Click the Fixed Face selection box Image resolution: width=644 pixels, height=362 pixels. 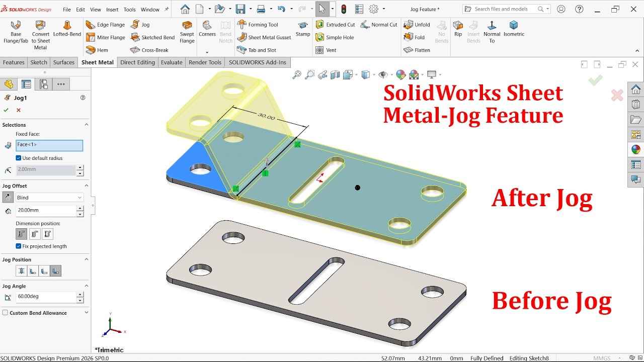tap(49, 145)
